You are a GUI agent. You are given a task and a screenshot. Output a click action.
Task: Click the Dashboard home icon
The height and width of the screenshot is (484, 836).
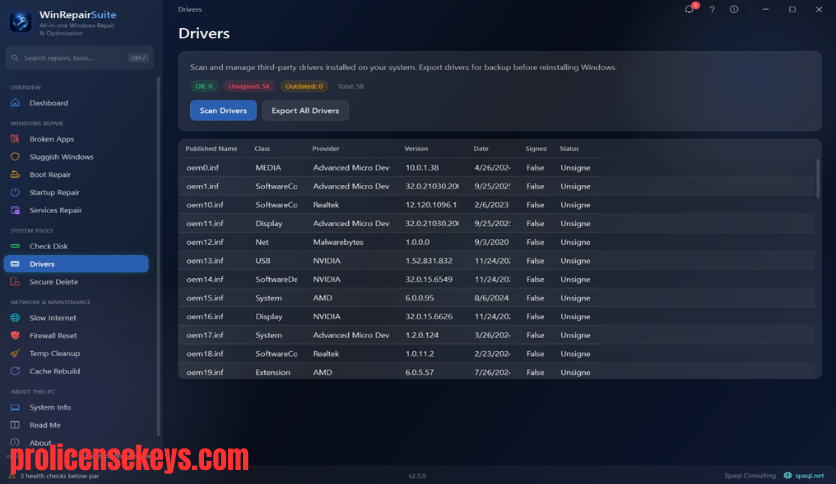[x=15, y=103]
